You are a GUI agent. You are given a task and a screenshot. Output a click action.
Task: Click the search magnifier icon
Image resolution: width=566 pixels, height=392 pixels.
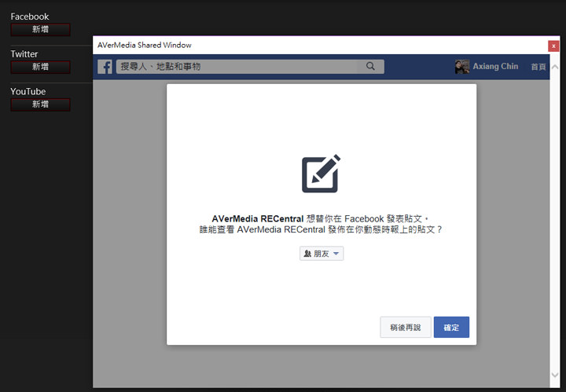click(370, 67)
